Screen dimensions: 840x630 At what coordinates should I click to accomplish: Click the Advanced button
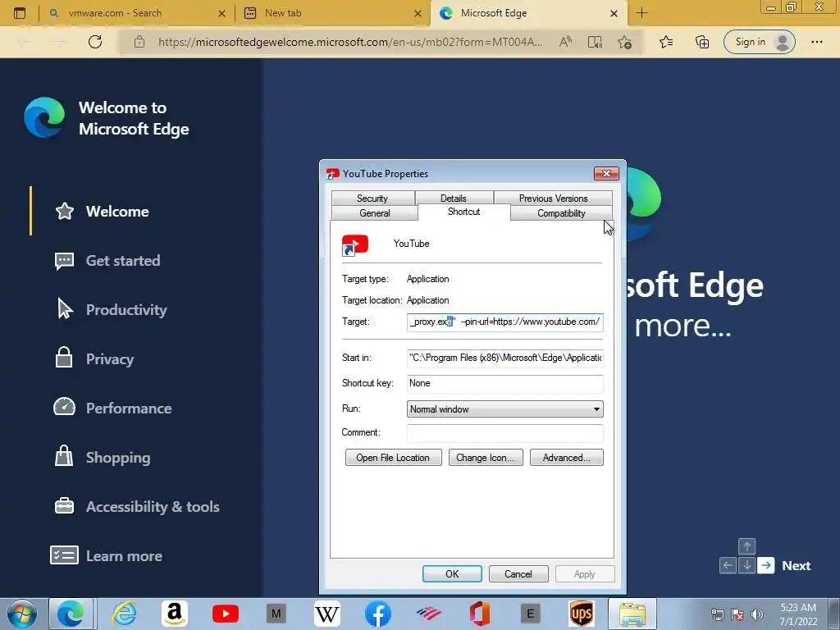point(566,458)
